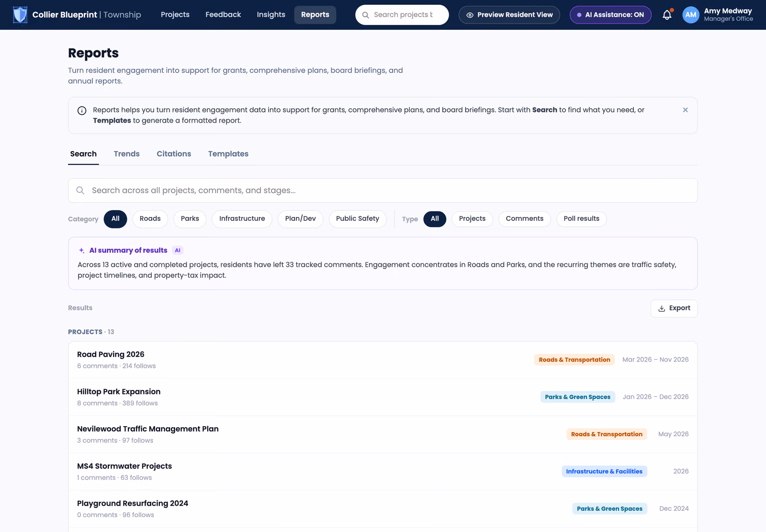Image resolution: width=766 pixels, height=532 pixels.
Task: Click "8 comments · 389 follows" text
Action: click(117, 404)
